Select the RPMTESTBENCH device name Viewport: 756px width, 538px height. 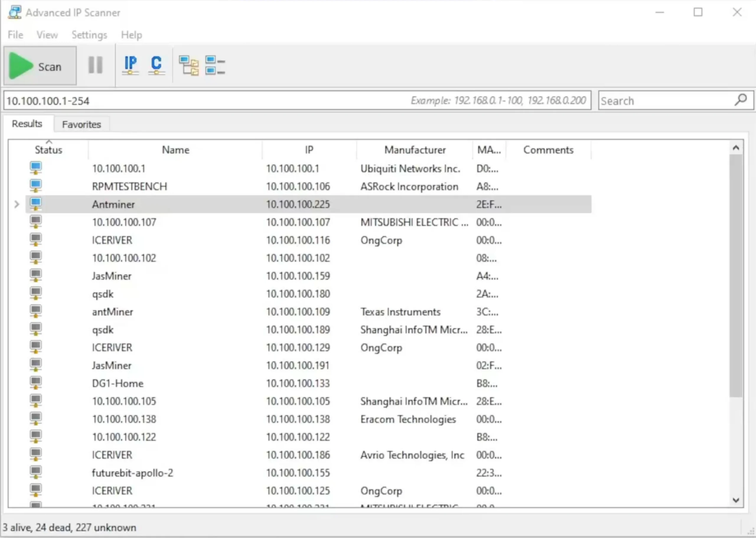(129, 186)
